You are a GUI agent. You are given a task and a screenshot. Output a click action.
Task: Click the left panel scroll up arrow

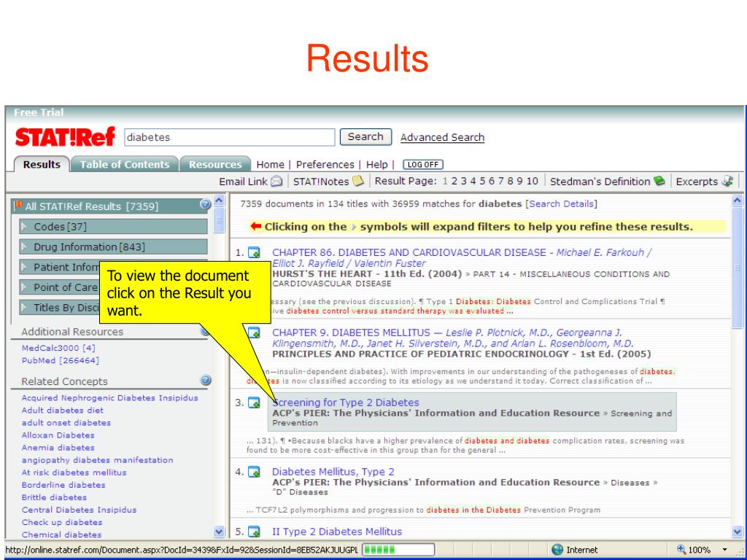tap(219, 201)
